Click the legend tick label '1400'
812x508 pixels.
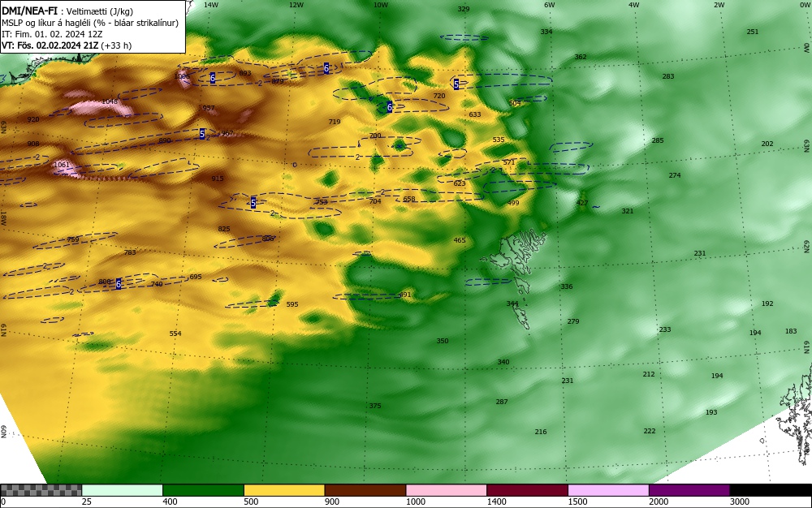point(496,502)
